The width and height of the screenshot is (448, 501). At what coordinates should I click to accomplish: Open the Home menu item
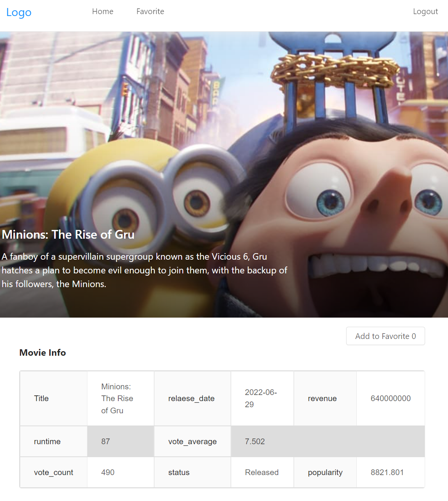103,11
